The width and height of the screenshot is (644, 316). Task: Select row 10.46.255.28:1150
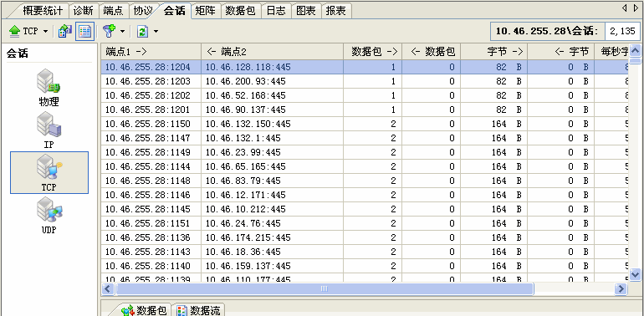point(365,124)
